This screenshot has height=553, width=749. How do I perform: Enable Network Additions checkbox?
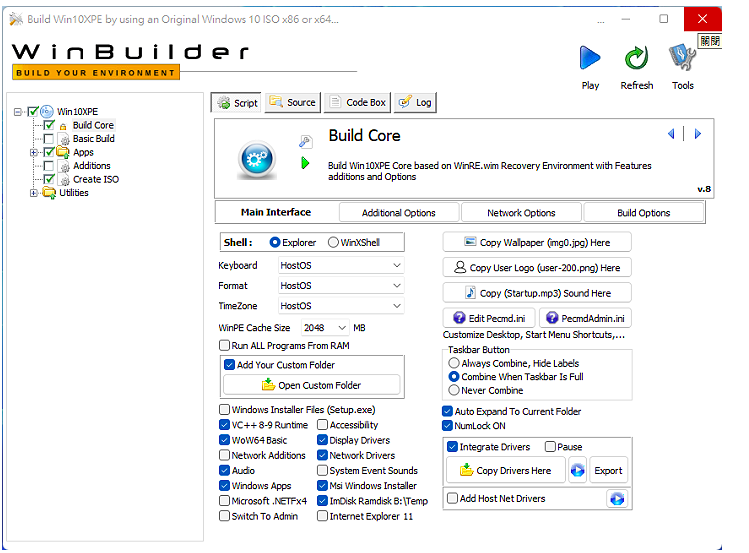[225, 456]
